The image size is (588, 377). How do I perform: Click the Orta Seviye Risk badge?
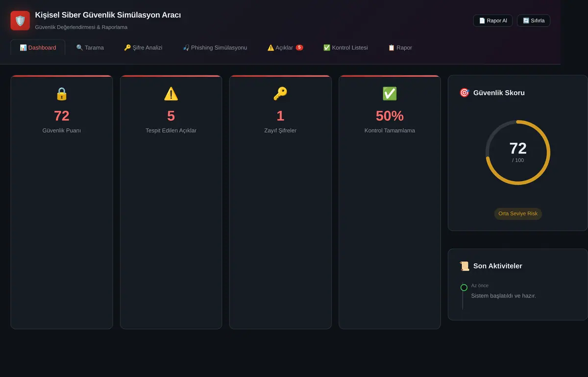coord(518,213)
